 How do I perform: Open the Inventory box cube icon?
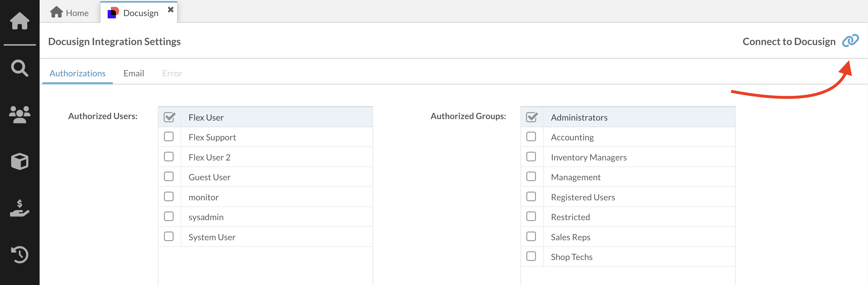click(x=20, y=161)
